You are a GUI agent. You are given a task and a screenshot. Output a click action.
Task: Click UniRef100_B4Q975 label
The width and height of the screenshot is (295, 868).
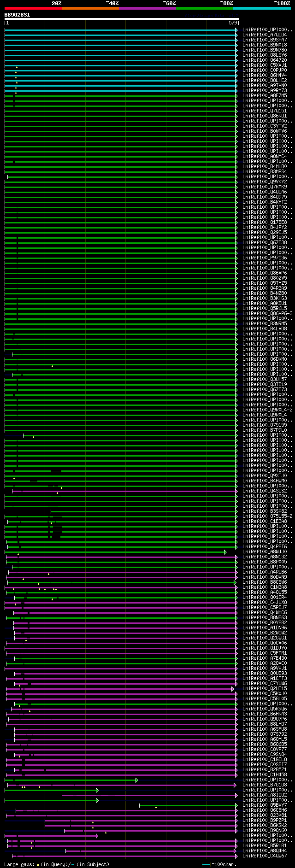(265, 197)
